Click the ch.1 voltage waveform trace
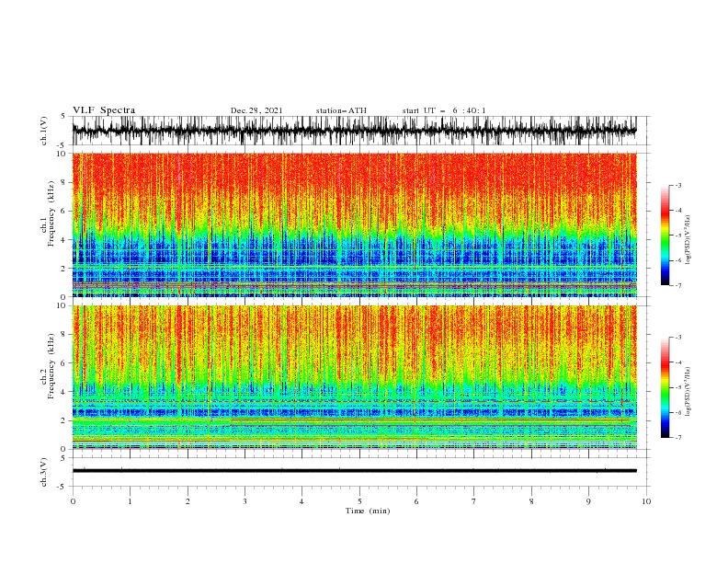 354,131
